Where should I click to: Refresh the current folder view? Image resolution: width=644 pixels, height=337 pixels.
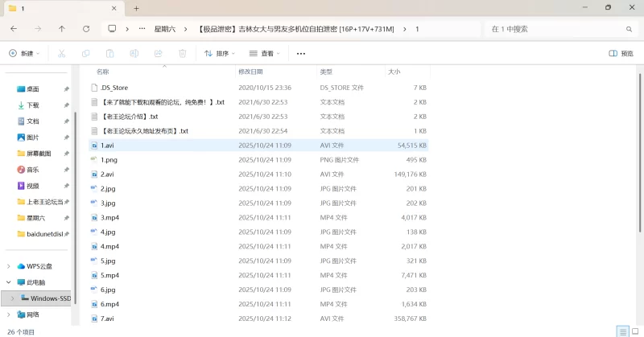[x=86, y=28]
